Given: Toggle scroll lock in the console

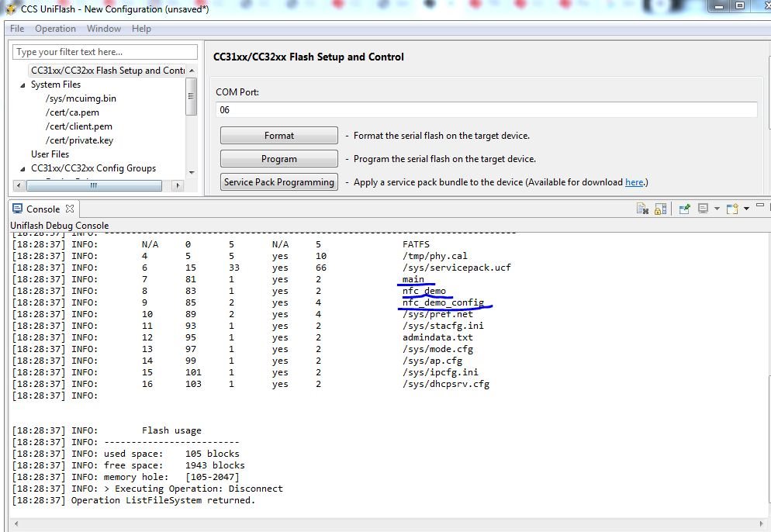Looking at the screenshot, I should (661, 209).
